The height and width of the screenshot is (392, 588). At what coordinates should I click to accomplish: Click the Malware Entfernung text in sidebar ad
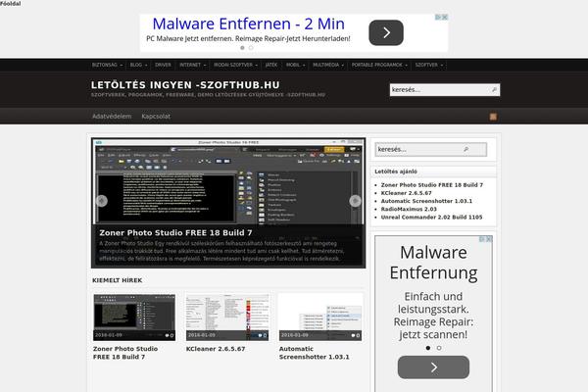pos(433,263)
